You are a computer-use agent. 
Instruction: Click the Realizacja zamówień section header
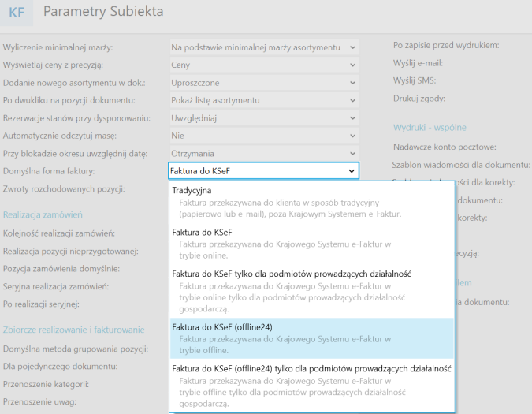pyautogui.click(x=43, y=214)
